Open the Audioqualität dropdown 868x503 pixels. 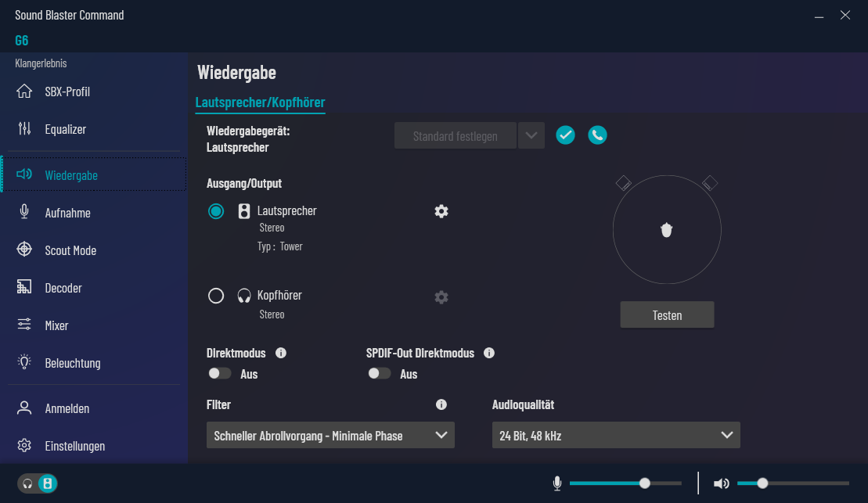pos(616,435)
